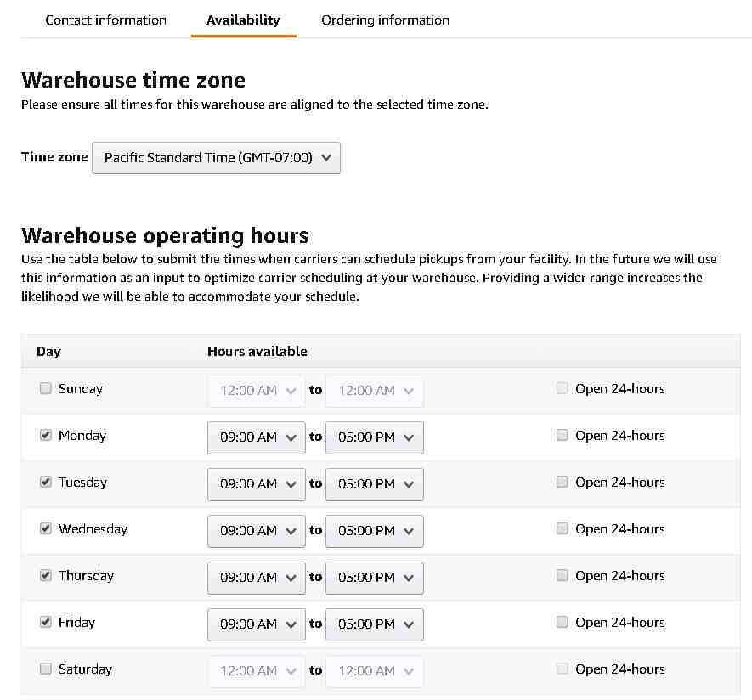Screen dimensions: 752x700
Task: Change Wednesday start time dropdown
Action: [256, 531]
